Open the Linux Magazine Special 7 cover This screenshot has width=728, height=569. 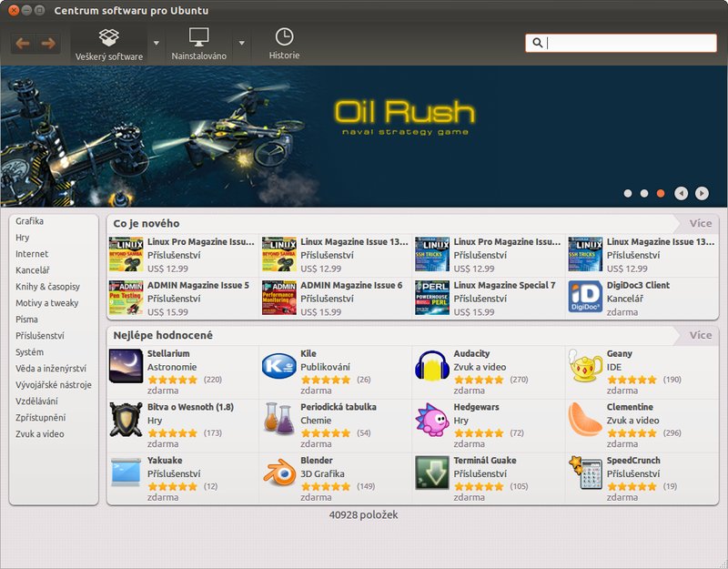(432, 298)
